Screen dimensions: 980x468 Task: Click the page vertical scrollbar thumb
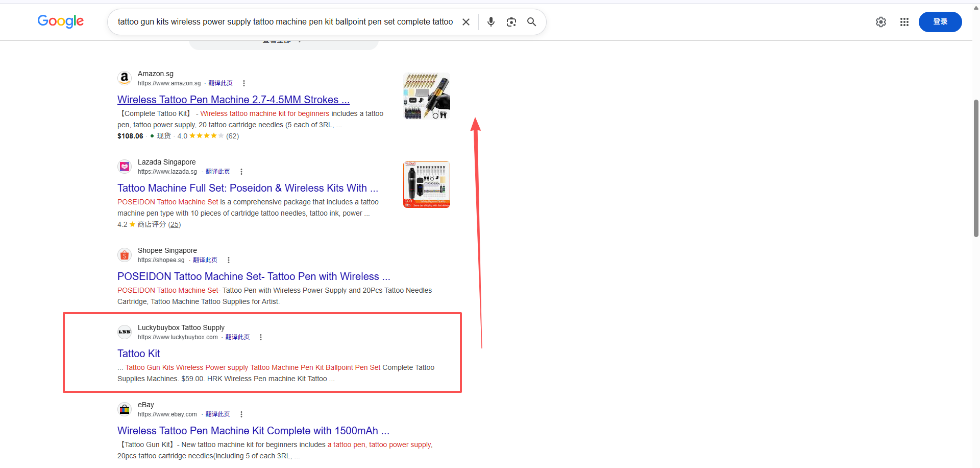coord(976,168)
